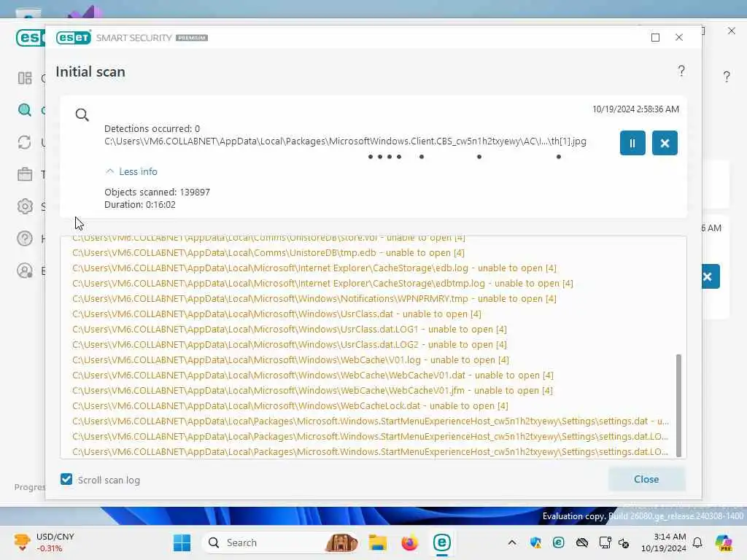
Task: Select log line WebCacheLock.dat unable to open
Action: pos(290,405)
